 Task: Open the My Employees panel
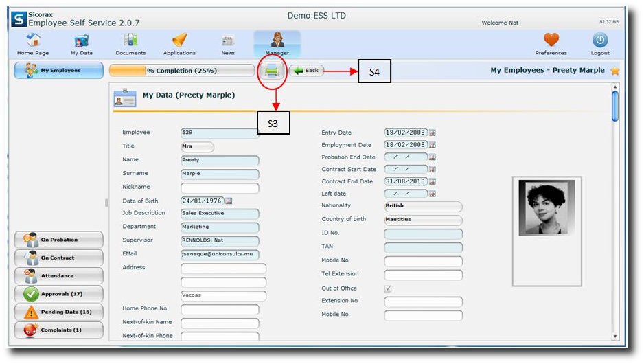58,70
